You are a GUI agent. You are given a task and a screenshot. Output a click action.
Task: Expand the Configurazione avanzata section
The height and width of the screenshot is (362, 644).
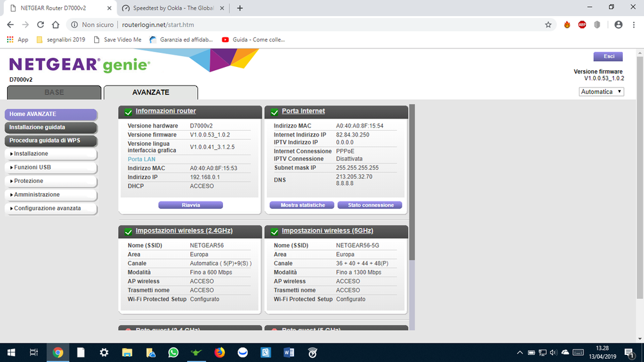[x=51, y=209]
